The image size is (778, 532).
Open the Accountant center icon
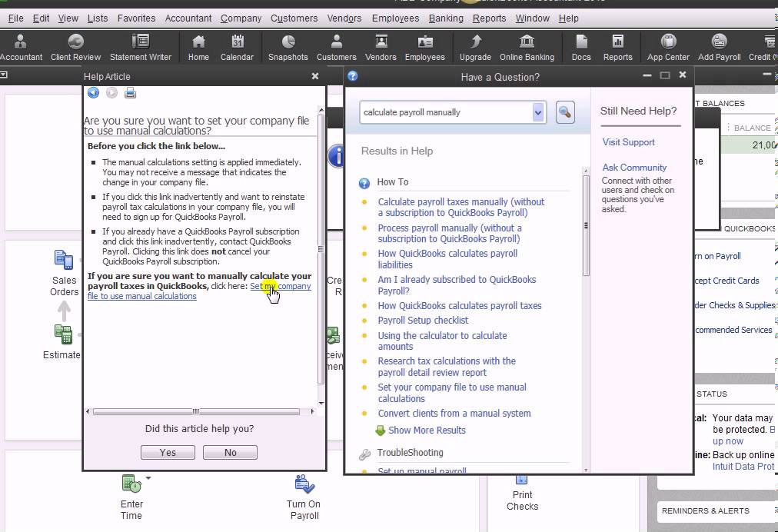[x=21, y=48]
